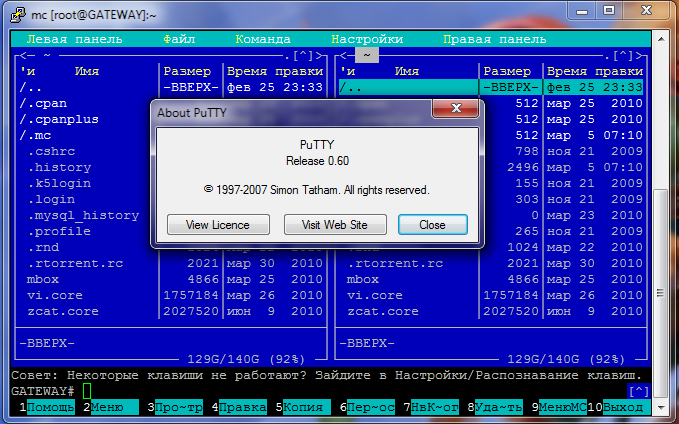Maximize the PuTTY mc window
Image resolution: width=679 pixels, height=424 pixels.
coord(609,11)
